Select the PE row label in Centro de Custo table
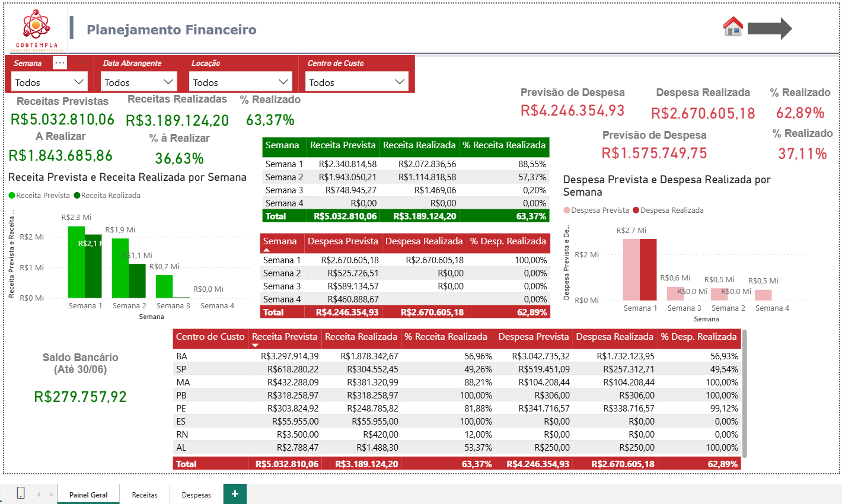Image resolution: width=842 pixels, height=504 pixels. pos(181,409)
